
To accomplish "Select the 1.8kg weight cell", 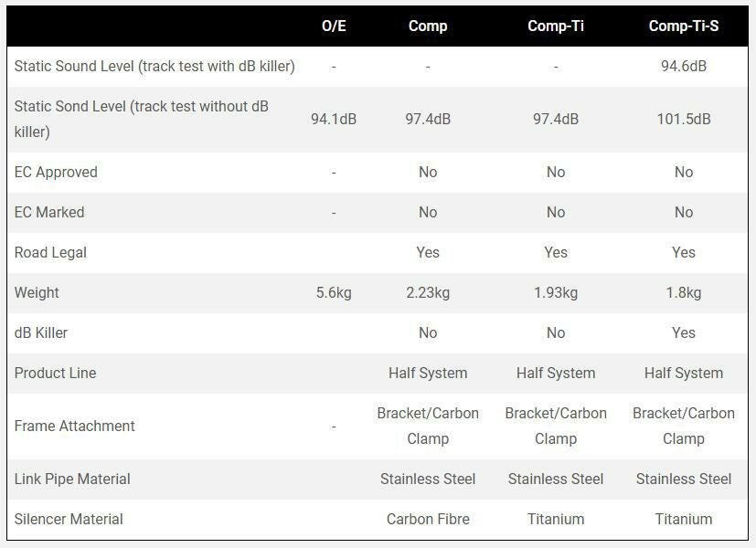I will (684, 292).
